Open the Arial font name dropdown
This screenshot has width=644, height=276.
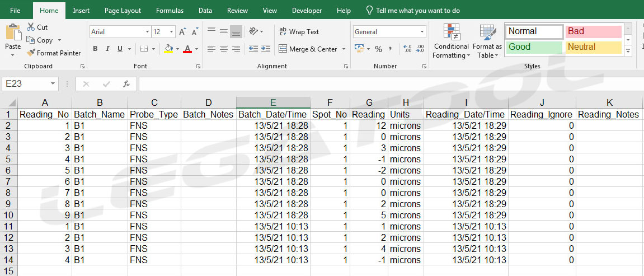pos(147,32)
